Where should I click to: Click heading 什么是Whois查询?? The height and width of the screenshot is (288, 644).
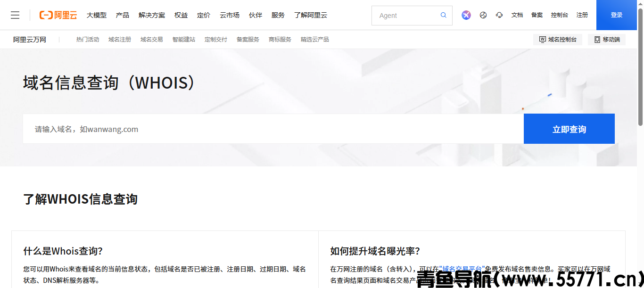(x=63, y=251)
